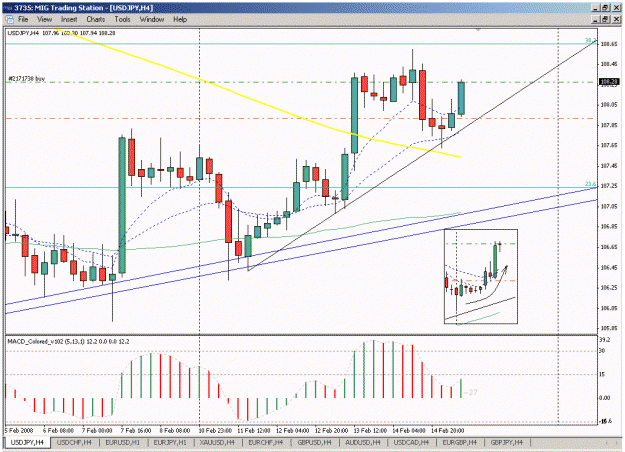Restore down the MIG Trading Station window
Viewport: 625px width, 452px height.
[x=605, y=8]
